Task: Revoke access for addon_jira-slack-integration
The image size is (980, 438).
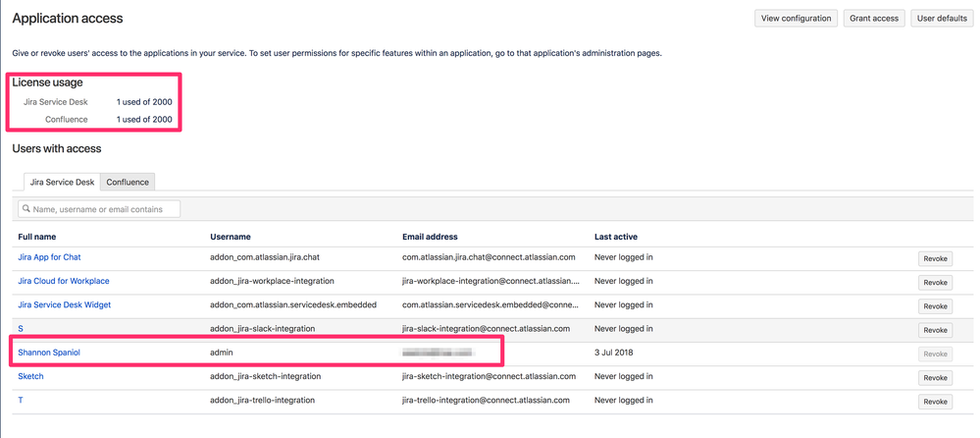Action: 935,330
